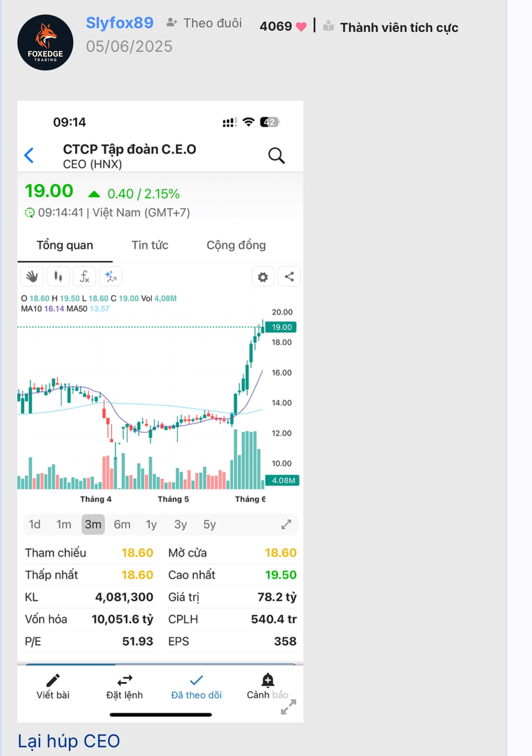Tap the Đặt lệnh order button

pyautogui.click(x=124, y=687)
